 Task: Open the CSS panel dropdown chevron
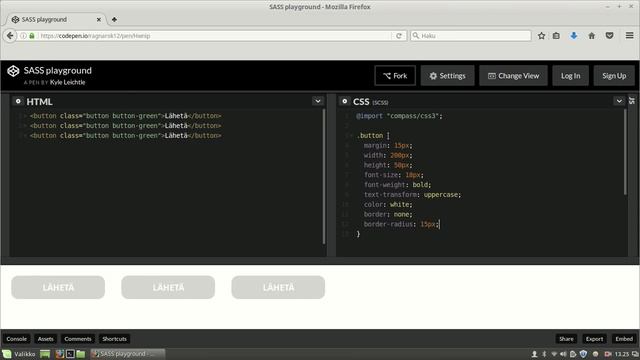[x=619, y=101]
